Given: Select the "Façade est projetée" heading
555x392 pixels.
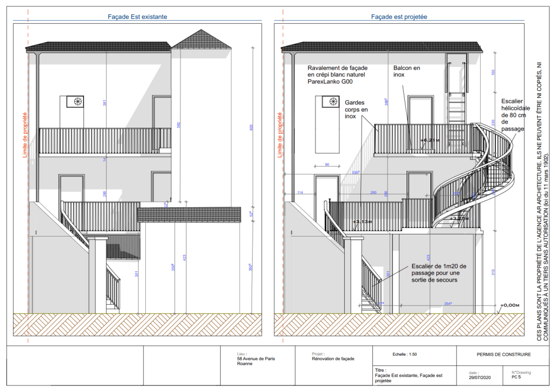Looking at the screenshot, I should click(x=399, y=17).
